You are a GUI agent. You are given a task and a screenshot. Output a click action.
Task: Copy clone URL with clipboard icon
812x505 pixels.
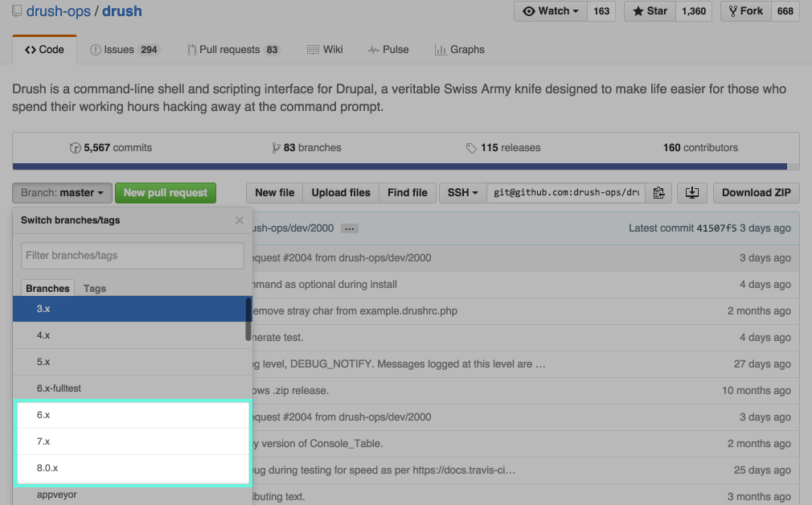click(658, 193)
